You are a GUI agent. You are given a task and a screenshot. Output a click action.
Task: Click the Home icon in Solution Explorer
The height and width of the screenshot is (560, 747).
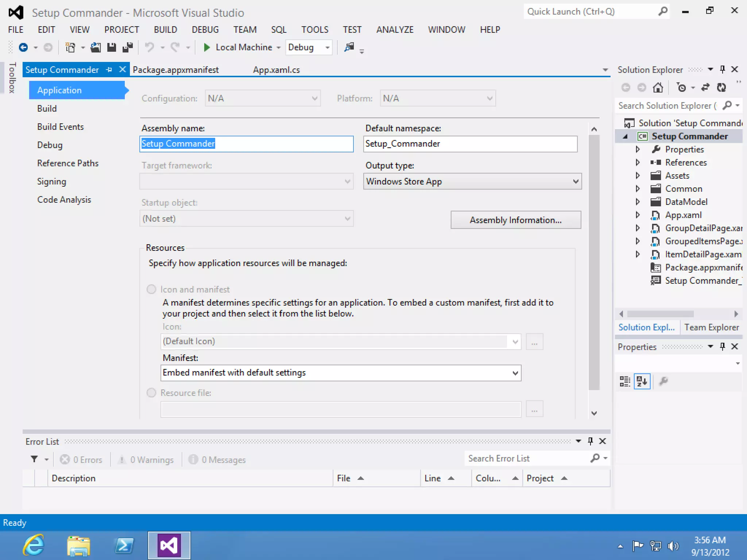(658, 87)
